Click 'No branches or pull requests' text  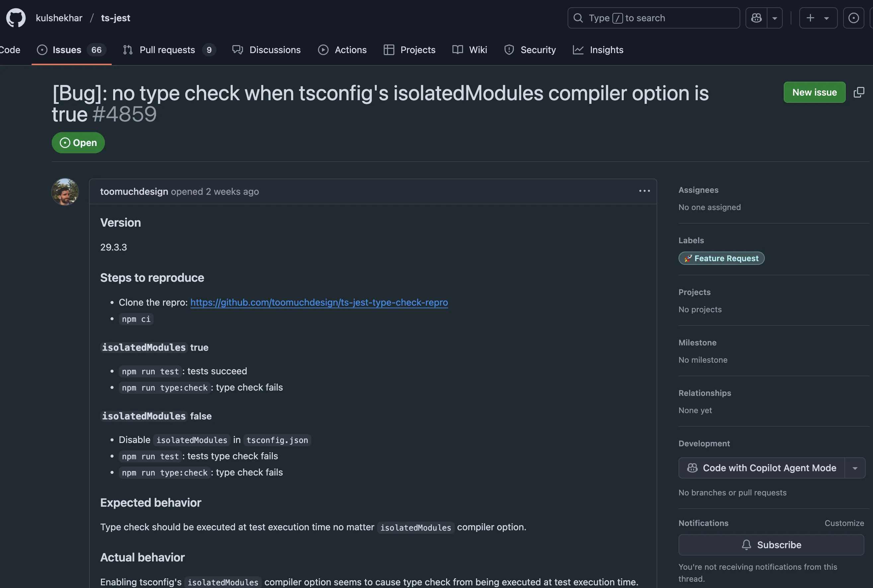pos(732,493)
